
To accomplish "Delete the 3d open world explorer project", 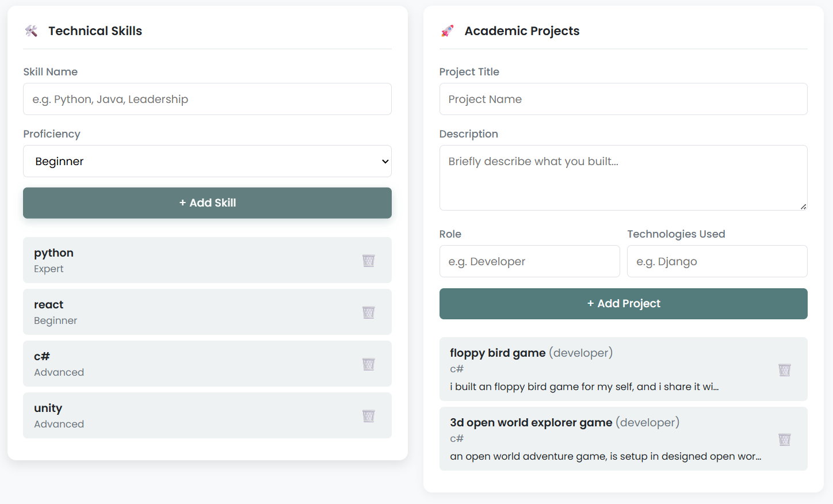I will tap(785, 440).
